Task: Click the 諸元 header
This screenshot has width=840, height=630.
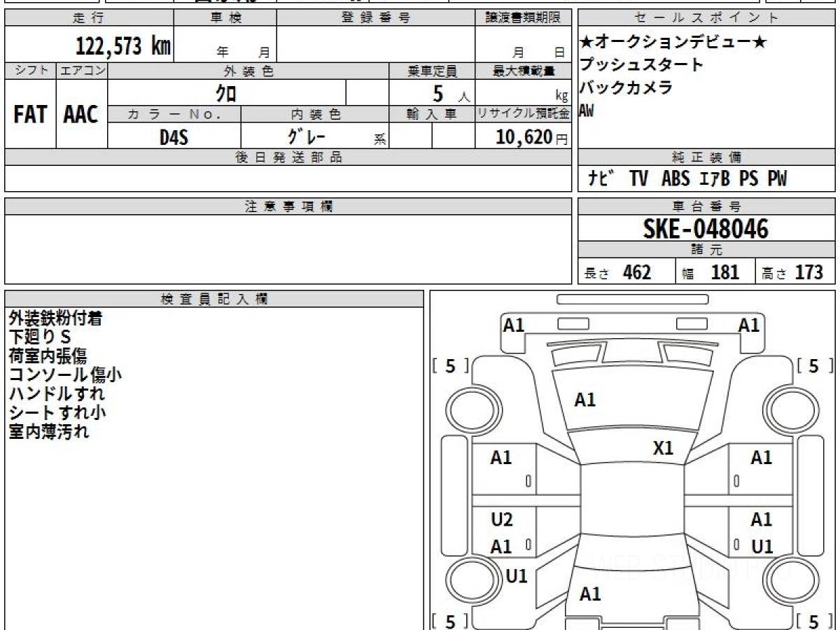Action: click(x=707, y=251)
